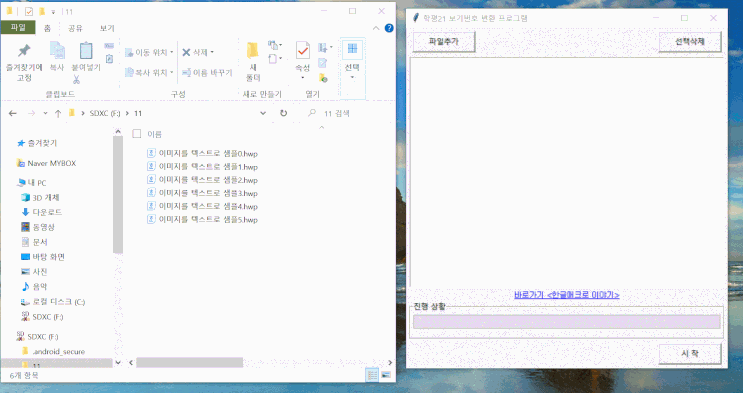Screen dimensions: 743x393
Task: Go up one folder level arrow
Action: click(58, 113)
